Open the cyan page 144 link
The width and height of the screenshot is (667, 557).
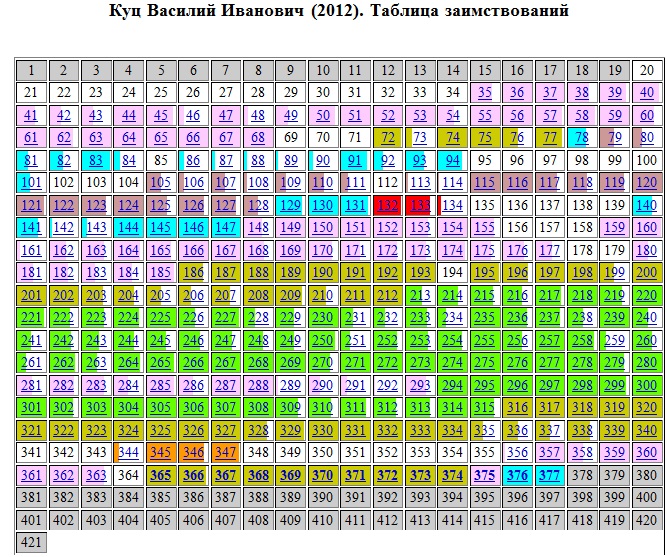click(x=128, y=227)
